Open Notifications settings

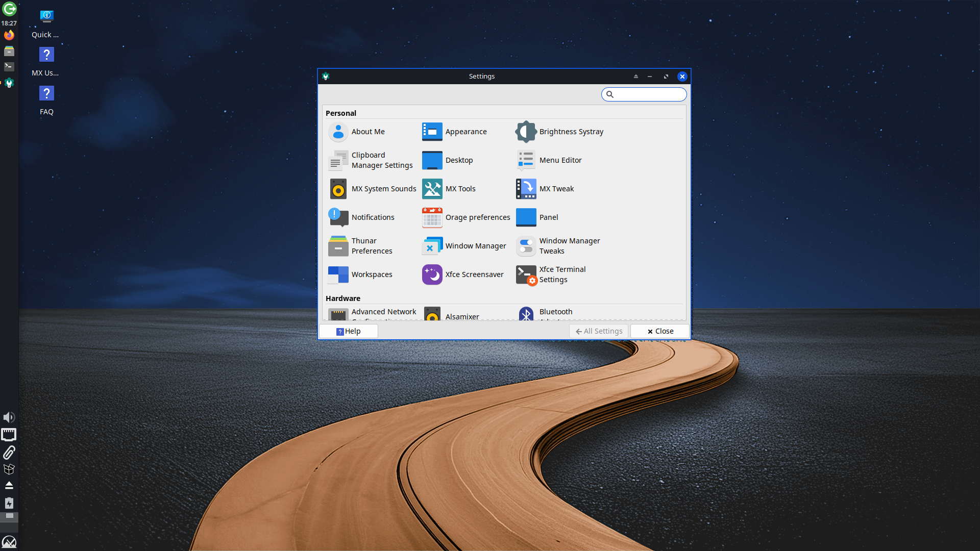361,217
